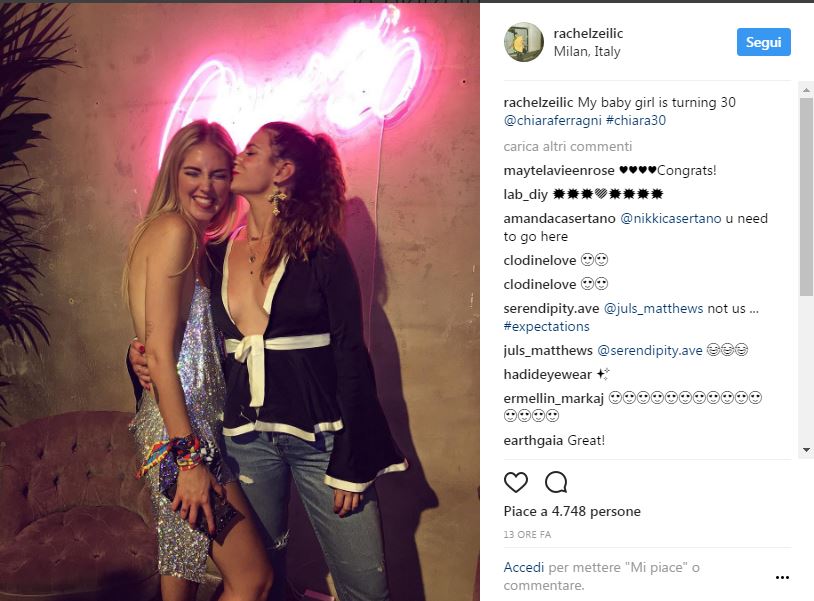The width and height of the screenshot is (814, 601).
Task: Click the comment speech bubble icon
Action: [x=556, y=482]
